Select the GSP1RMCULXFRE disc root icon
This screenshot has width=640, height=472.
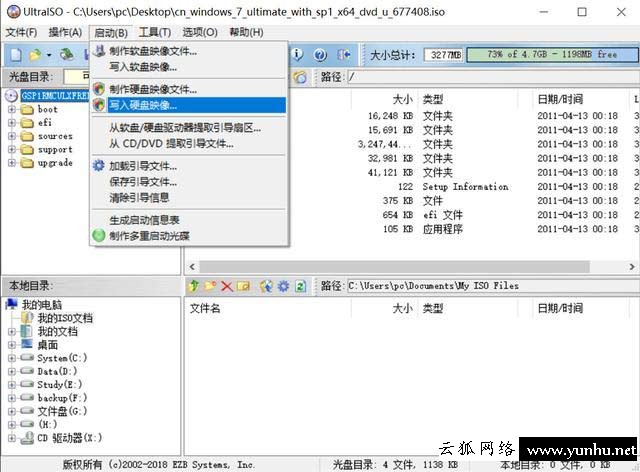(11, 96)
